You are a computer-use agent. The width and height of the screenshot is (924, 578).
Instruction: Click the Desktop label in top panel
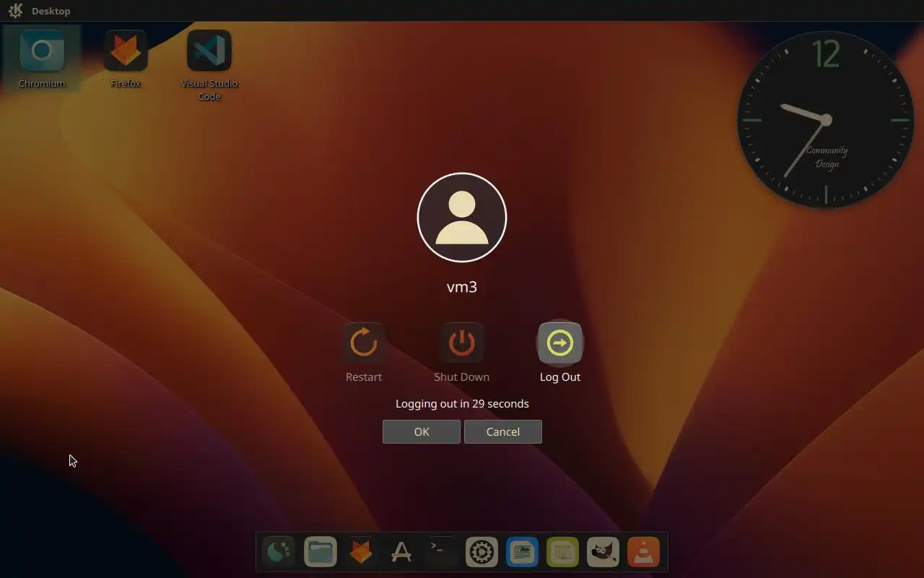(51, 11)
